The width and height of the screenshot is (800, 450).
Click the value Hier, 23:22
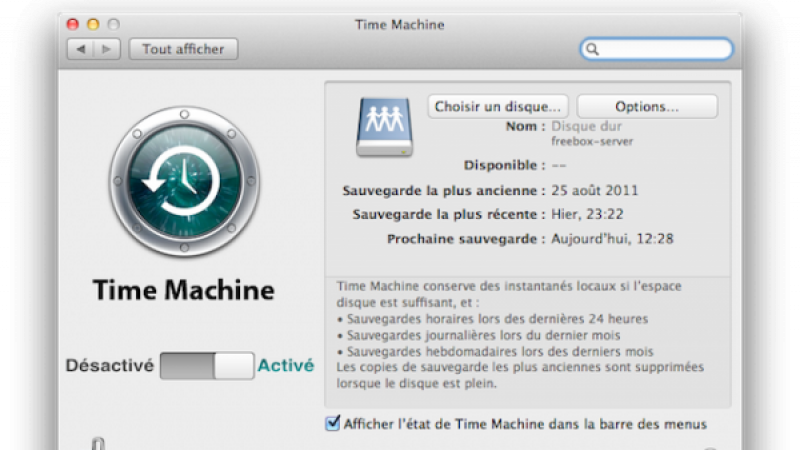point(587,214)
